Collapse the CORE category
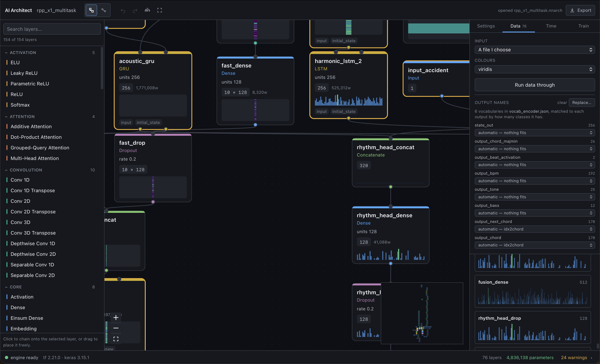Viewport: 600px width, 364px height. click(x=50, y=287)
